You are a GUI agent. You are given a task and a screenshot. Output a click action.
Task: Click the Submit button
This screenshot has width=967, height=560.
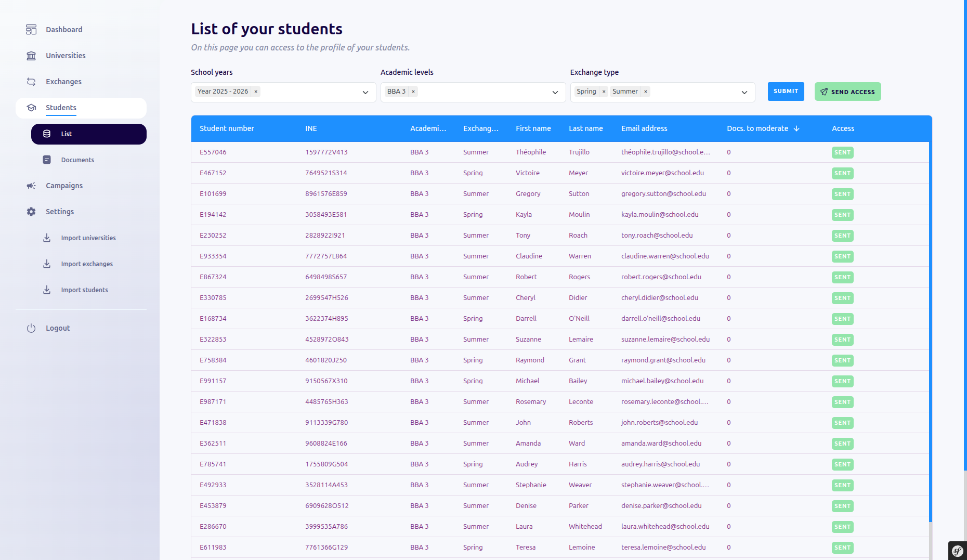(786, 92)
